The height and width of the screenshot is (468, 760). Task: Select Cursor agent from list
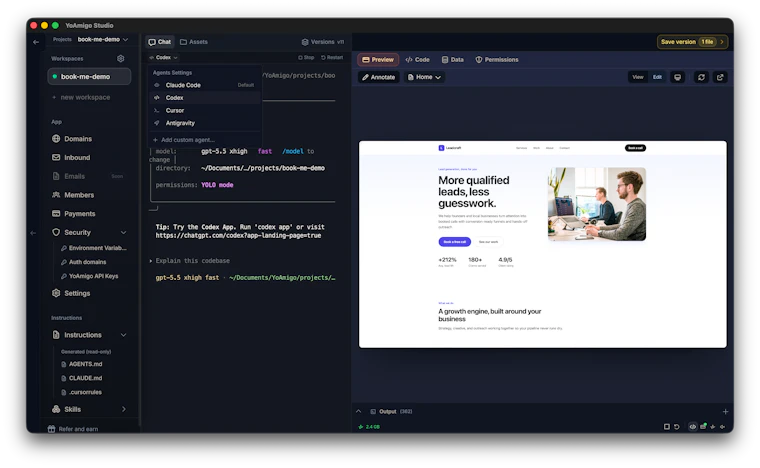pos(205,110)
